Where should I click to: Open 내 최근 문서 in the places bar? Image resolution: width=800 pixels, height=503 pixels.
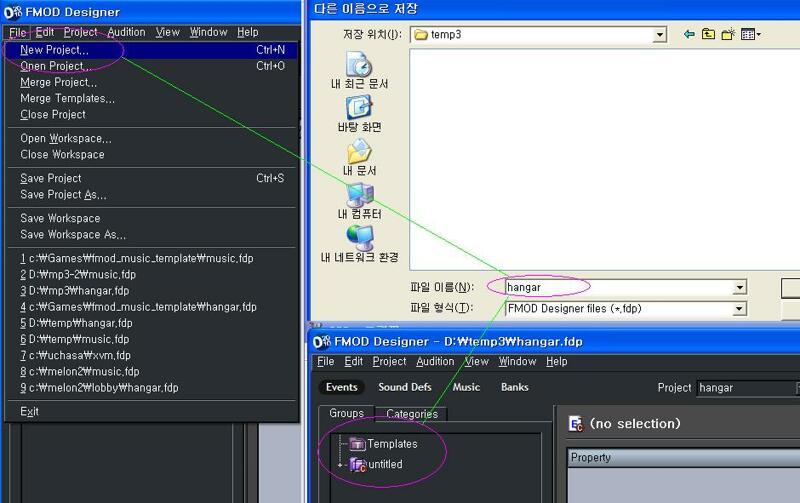pos(359,70)
